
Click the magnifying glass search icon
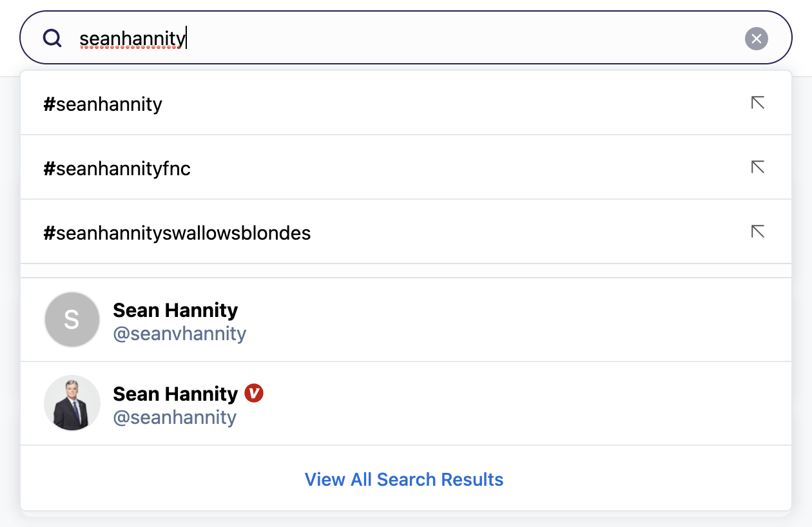(x=52, y=39)
